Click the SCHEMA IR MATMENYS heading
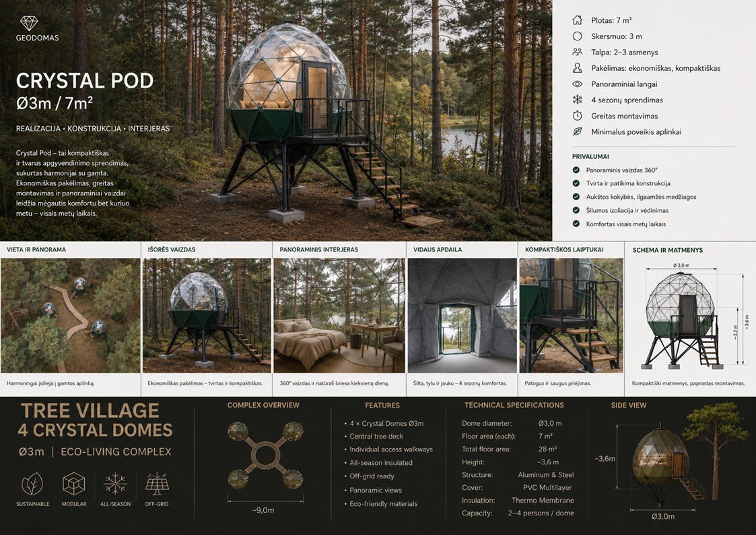 667,250
